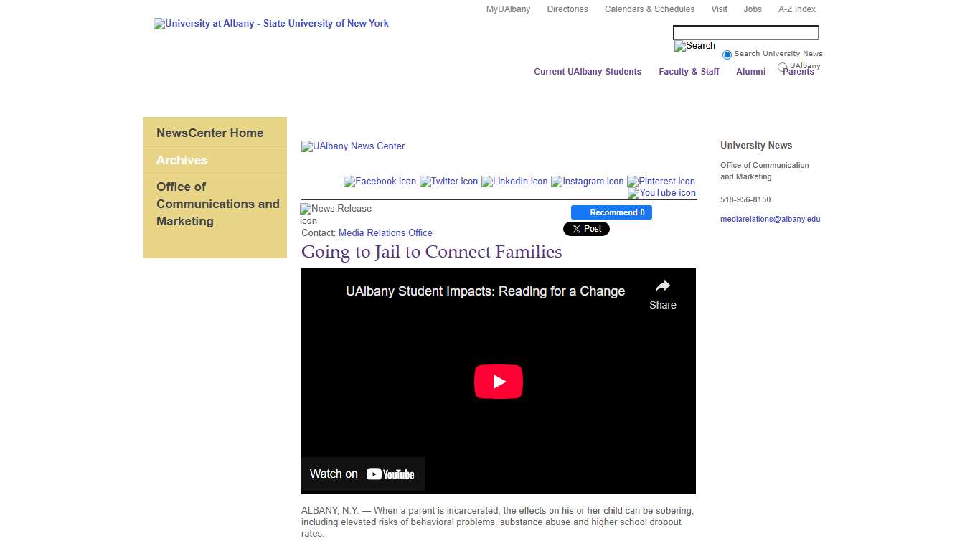Click the UAlbany News Center logo
Image resolution: width=980 pixels, height=551 pixels.
point(352,146)
